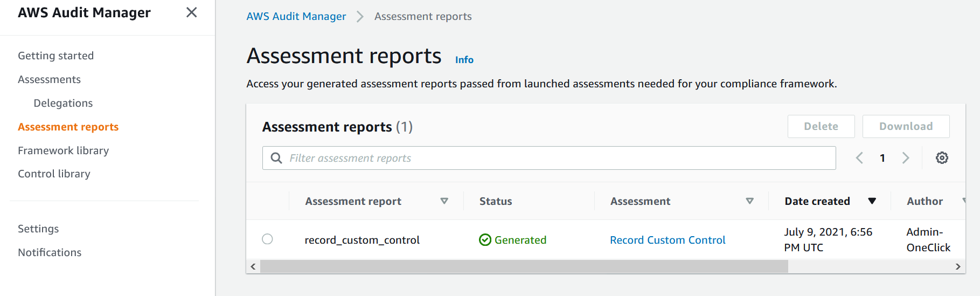Open Delegations in sidebar
Image resolution: width=980 pixels, height=296 pixels.
pos(63,103)
